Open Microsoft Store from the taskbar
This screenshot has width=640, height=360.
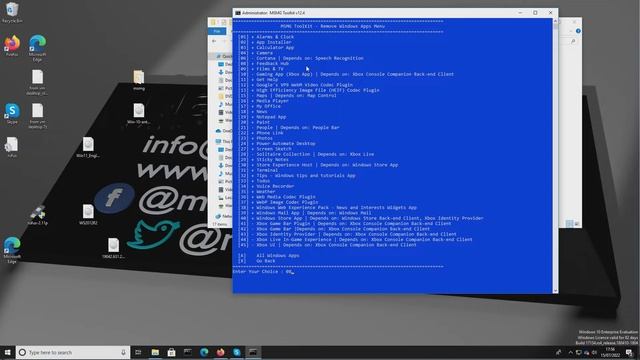point(171,352)
